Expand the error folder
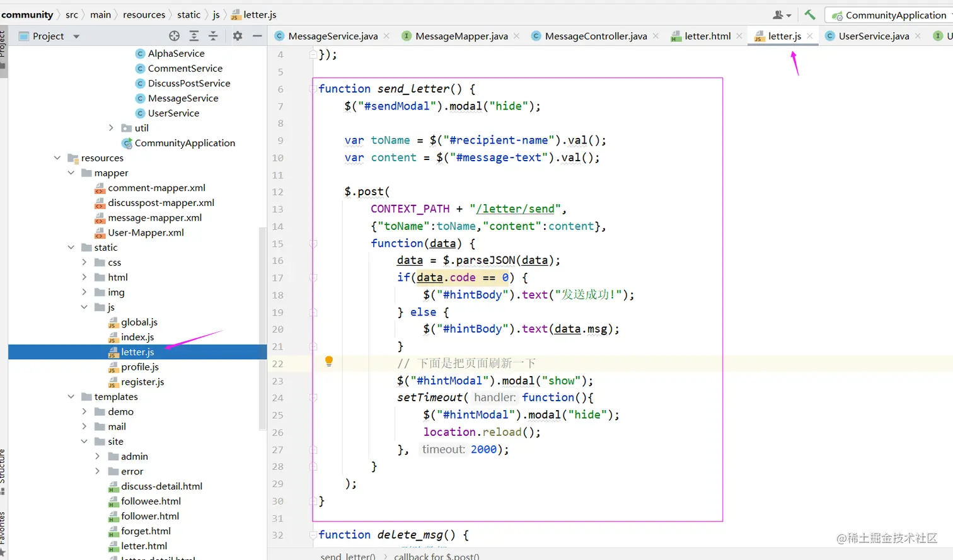Viewport: 953px width, 560px height. click(x=98, y=471)
